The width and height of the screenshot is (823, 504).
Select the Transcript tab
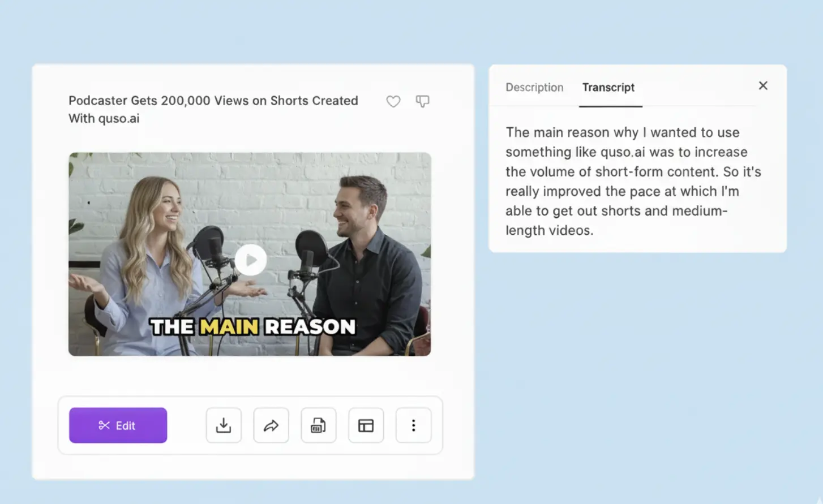(608, 88)
